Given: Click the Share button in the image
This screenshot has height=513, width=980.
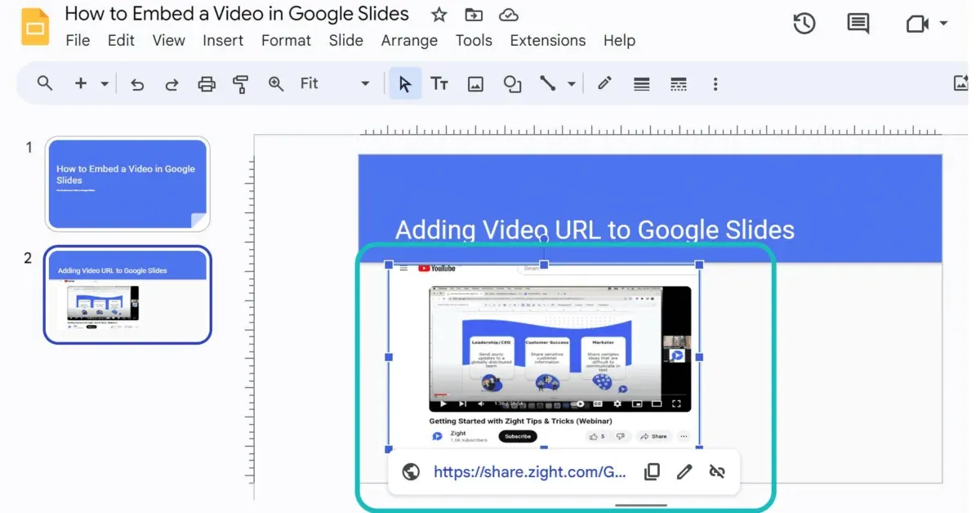Looking at the screenshot, I should click(653, 436).
